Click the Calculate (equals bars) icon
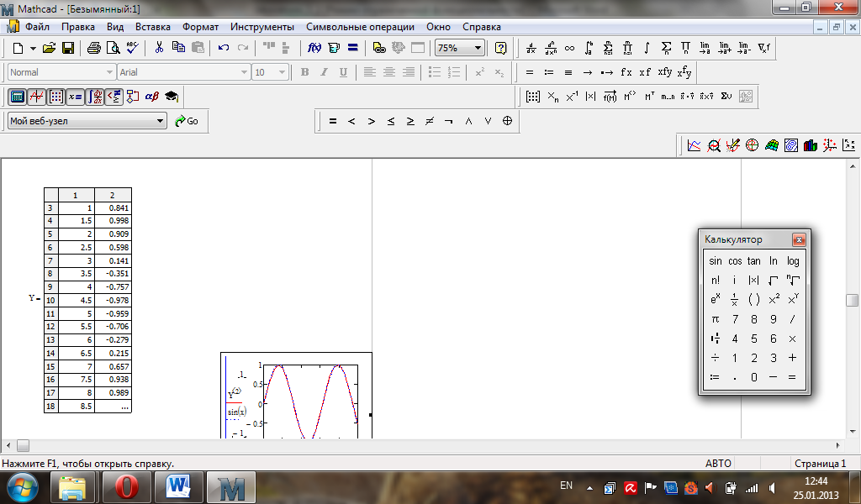The image size is (861, 504). [x=353, y=48]
